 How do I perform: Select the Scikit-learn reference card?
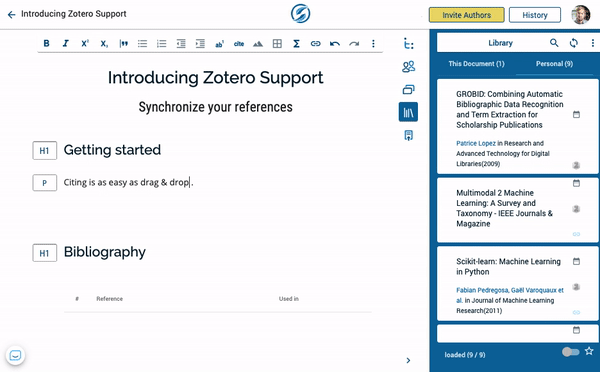click(x=518, y=284)
